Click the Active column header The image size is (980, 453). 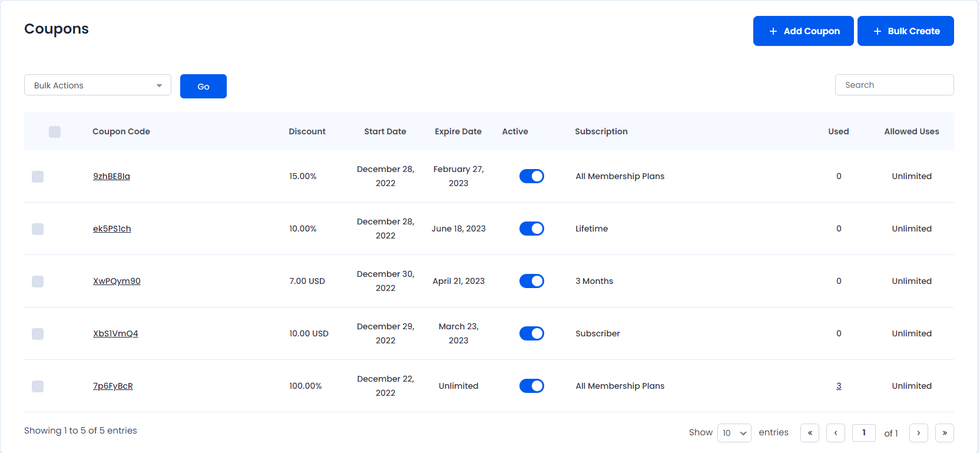(515, 131)
